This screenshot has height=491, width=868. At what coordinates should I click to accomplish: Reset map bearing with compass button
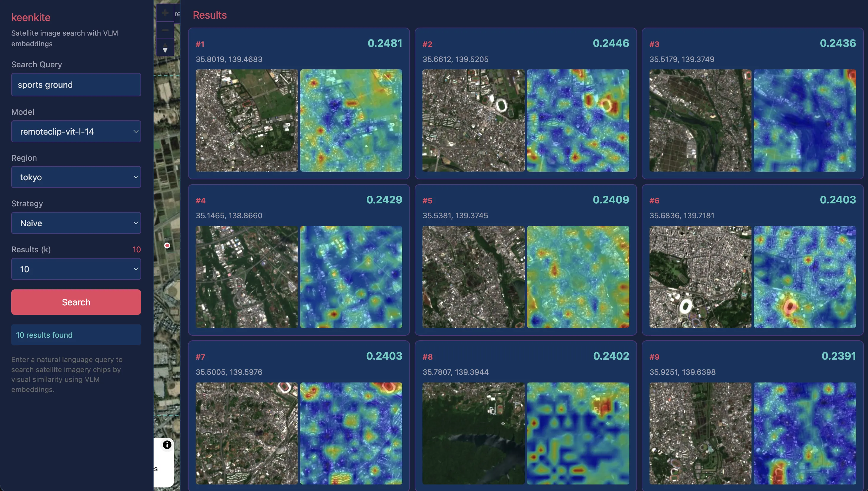(x=165, y=47)
